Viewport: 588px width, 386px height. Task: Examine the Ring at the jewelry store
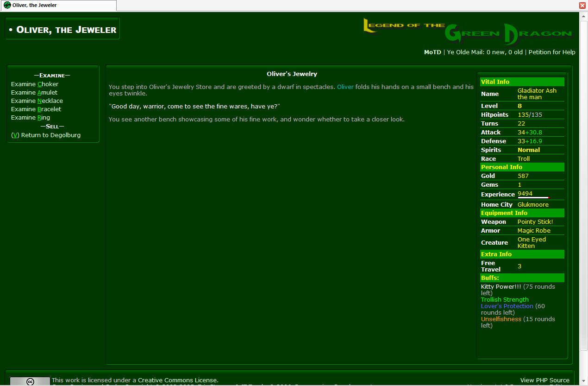point(31,118)
